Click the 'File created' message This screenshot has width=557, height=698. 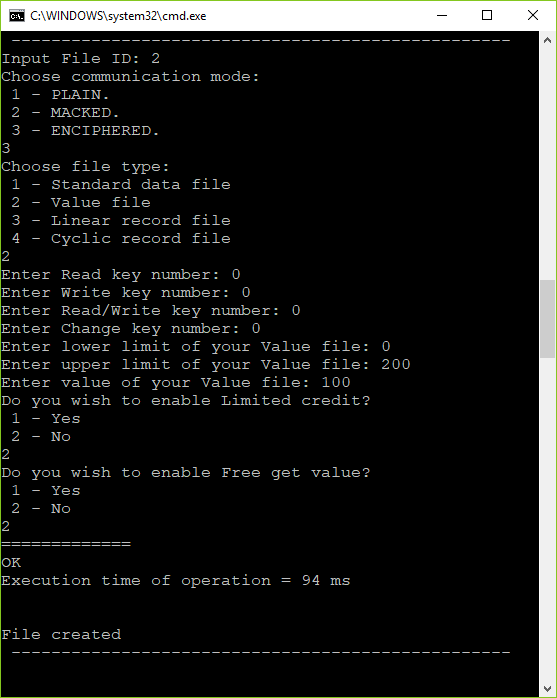coord(61,634)
